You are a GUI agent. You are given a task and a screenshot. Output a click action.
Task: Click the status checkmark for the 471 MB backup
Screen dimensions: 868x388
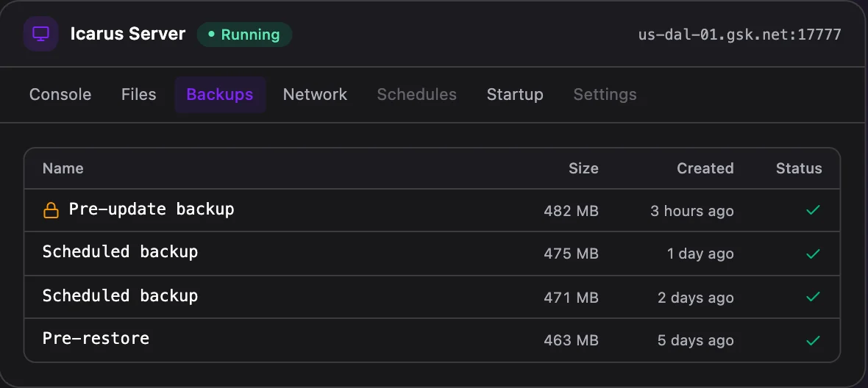coord(813,297)
